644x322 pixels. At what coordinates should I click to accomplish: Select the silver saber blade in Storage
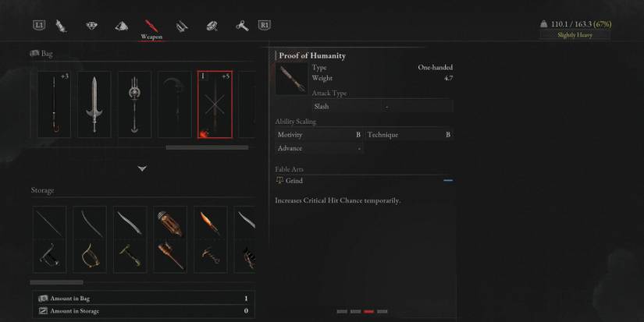pyautogui.click(x=130, y=223)
